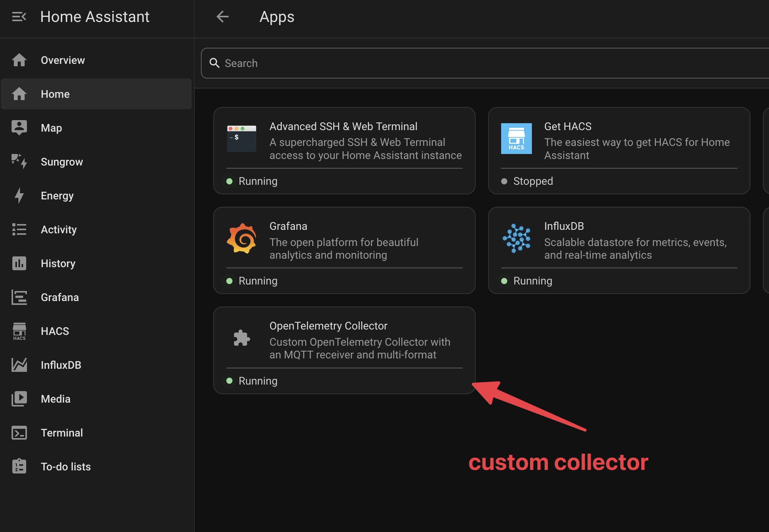This screenshot has height=532, width=769.
Task: Click the Home Assistant title
Action: [x=95, y=17]
